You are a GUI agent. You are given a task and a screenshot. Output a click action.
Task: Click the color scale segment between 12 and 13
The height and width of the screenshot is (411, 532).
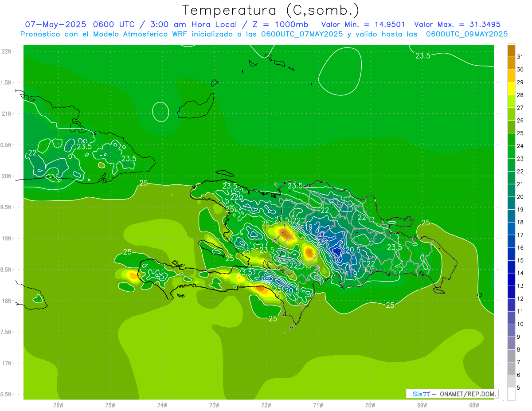coord(511,293)
